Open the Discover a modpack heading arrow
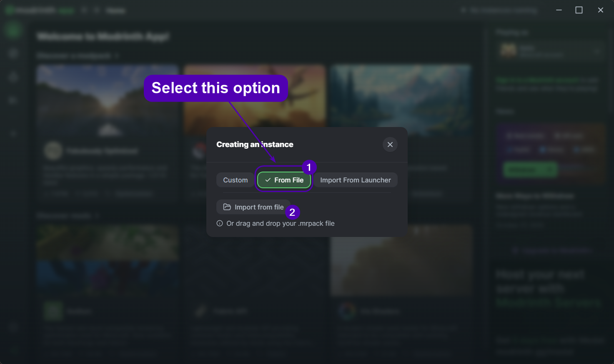Viewport: 614px width, 364px height. click(x=117, y=55)
